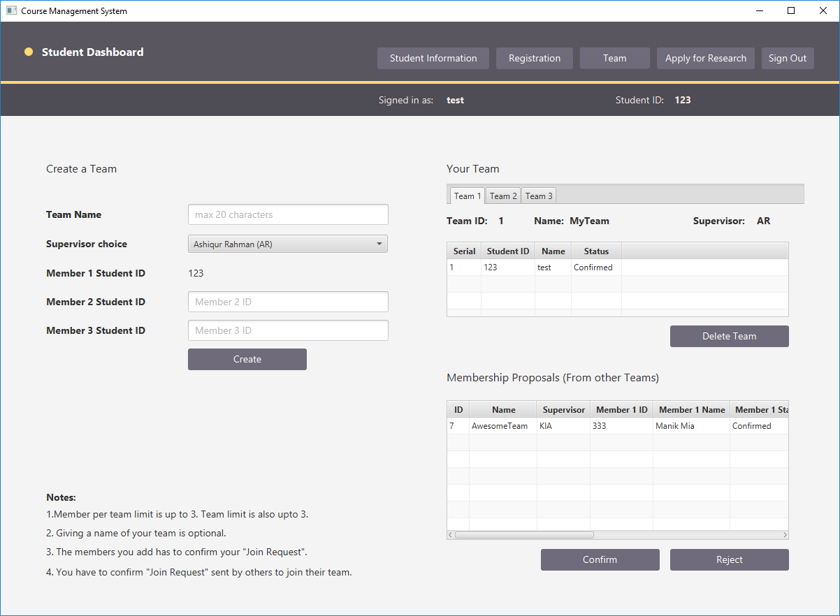Viewport: 840px width, 616px height.
Task: Click the signed-in username test
Action: click(455, 100)
